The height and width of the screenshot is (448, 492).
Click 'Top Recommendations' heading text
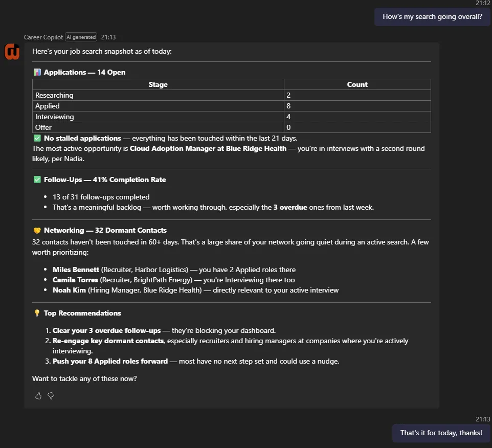pyautogui.click(x=82, y=313)
